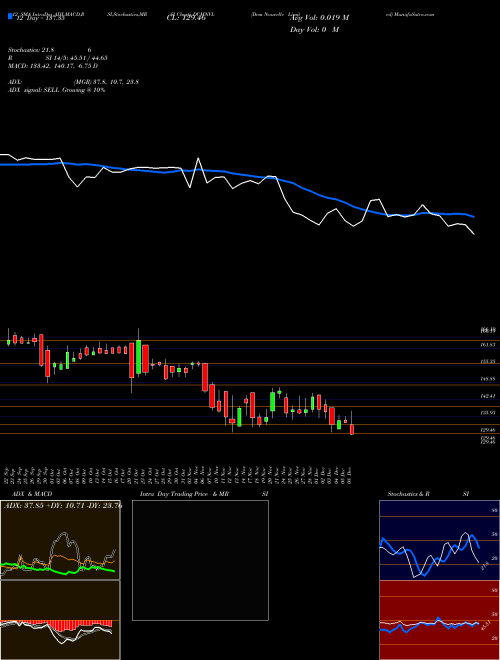Viewport: 500px width, 660px height.
Task: Click the 'Stochastics & RSI' panel title
Action: pos(428,494)
